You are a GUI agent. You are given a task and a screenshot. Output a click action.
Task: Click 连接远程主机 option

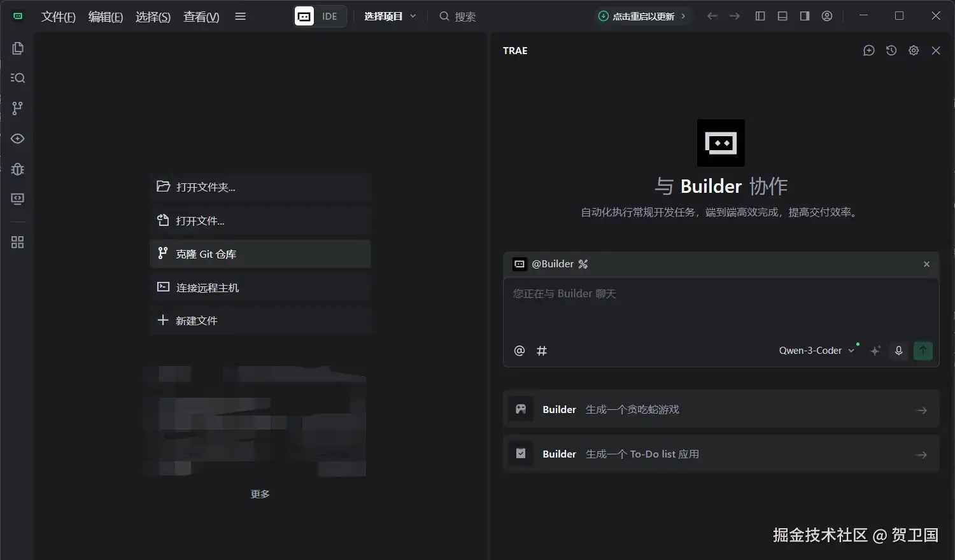pos(260,288)
